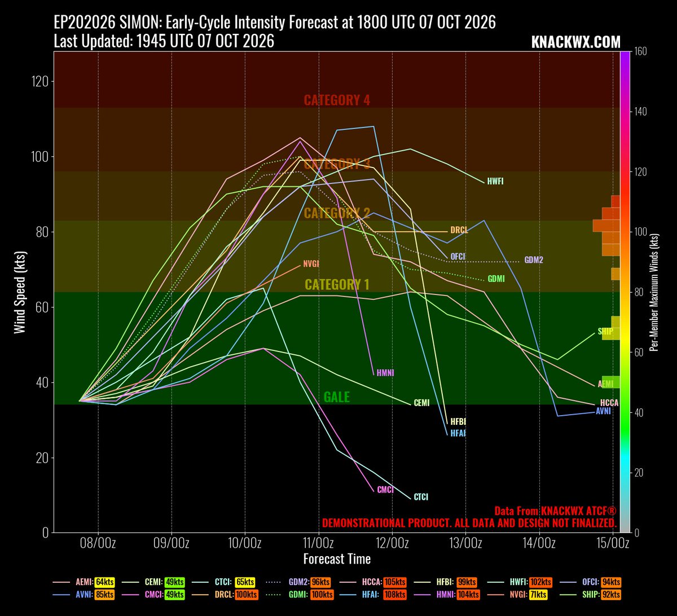
Task: Click the 160 value on color bar
Action: point(640,51)
